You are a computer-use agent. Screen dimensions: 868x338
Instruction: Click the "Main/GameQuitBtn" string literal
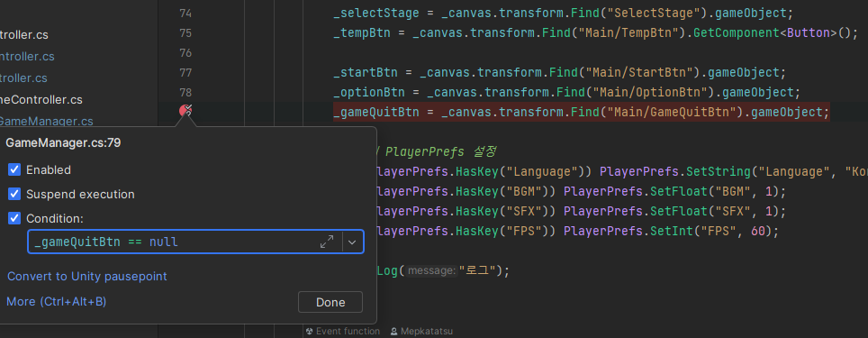click(x=674, y=112)
